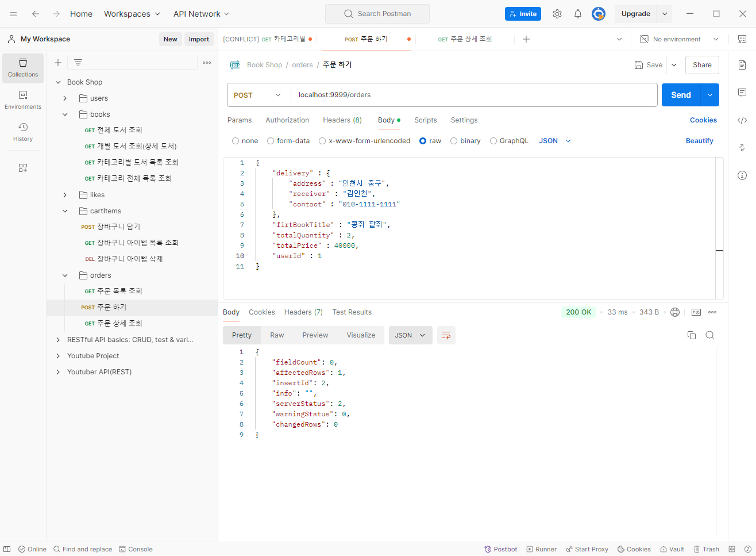Open the environment quick look icon
The image size is (756, 556).
coord(742,39)
